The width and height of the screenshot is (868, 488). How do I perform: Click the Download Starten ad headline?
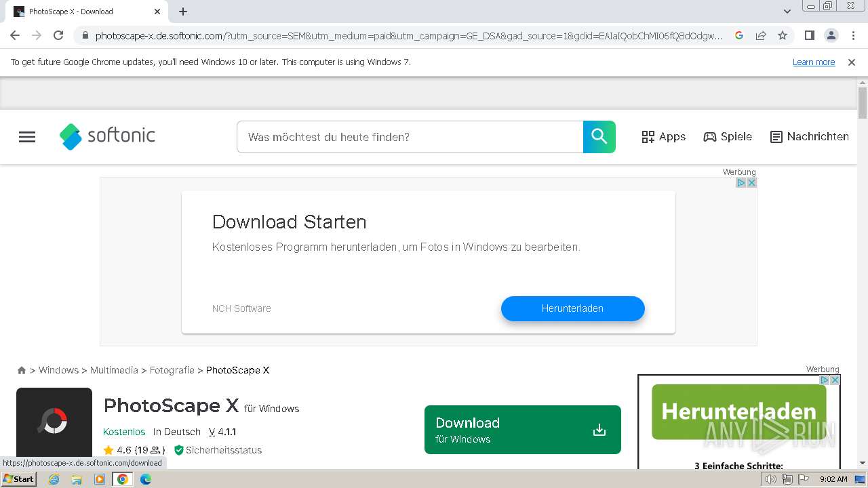point(290,222)
